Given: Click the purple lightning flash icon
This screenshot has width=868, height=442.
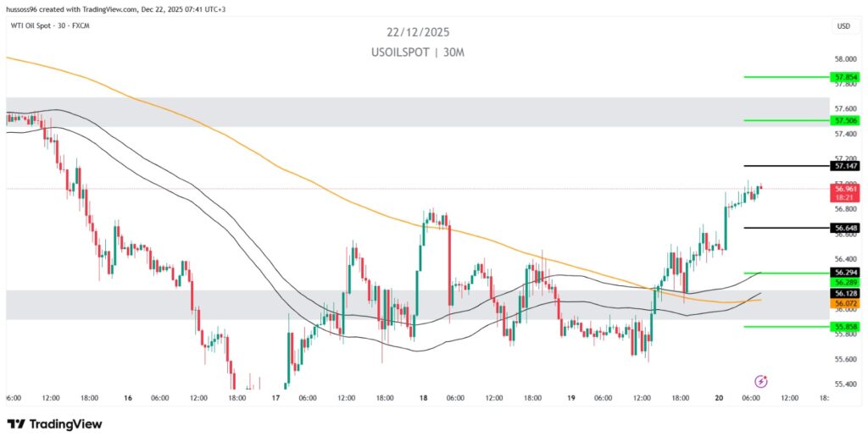Looking at the screenshot, I should point(760,381).
